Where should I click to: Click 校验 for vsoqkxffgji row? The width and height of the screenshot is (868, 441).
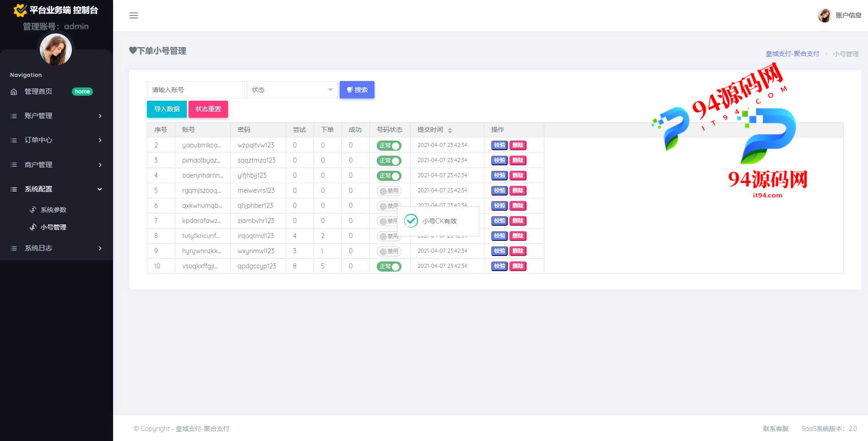tap(499, 266)
